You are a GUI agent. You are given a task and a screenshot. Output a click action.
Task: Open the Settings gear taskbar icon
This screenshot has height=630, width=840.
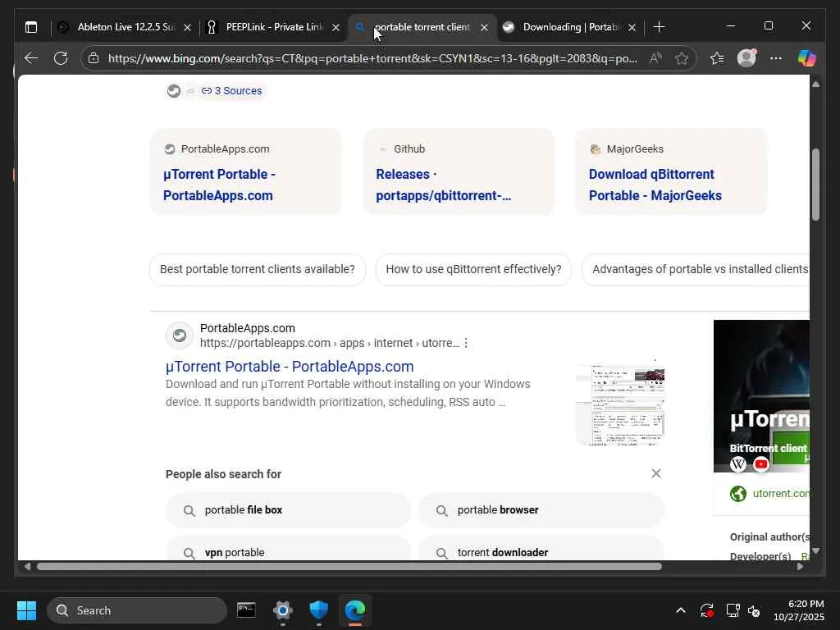[x=282, y=610]
